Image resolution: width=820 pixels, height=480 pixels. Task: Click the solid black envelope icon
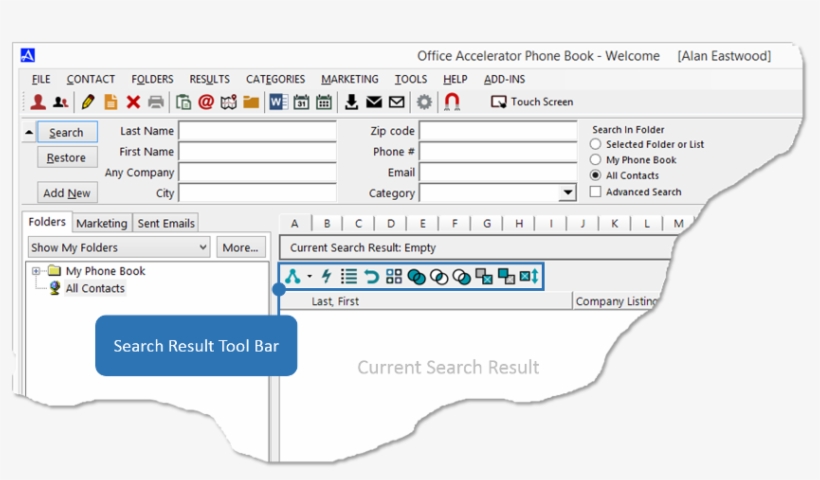(x=374, y=102)
